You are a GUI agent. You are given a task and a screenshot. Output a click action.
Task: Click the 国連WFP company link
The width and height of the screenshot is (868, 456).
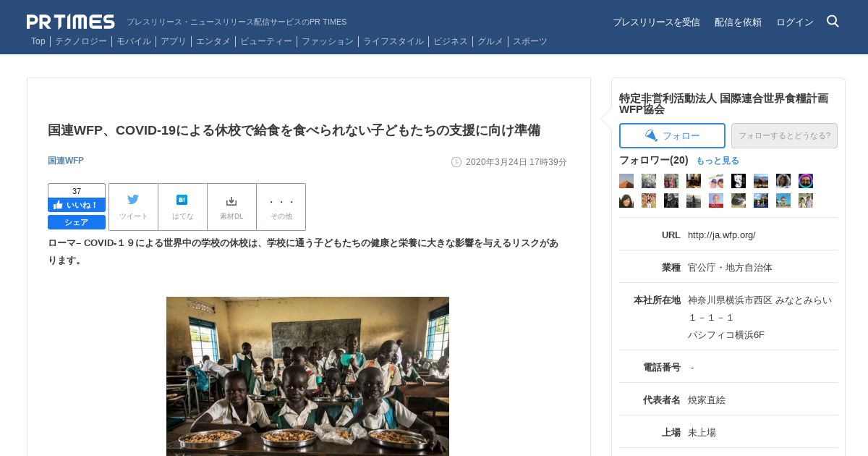66,161
